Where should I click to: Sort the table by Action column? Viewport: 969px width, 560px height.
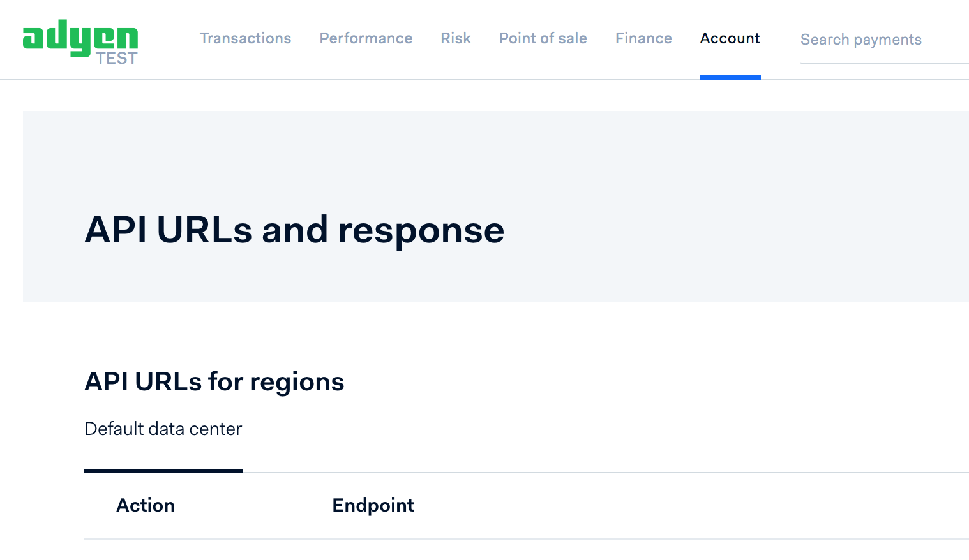pos(146,505)
